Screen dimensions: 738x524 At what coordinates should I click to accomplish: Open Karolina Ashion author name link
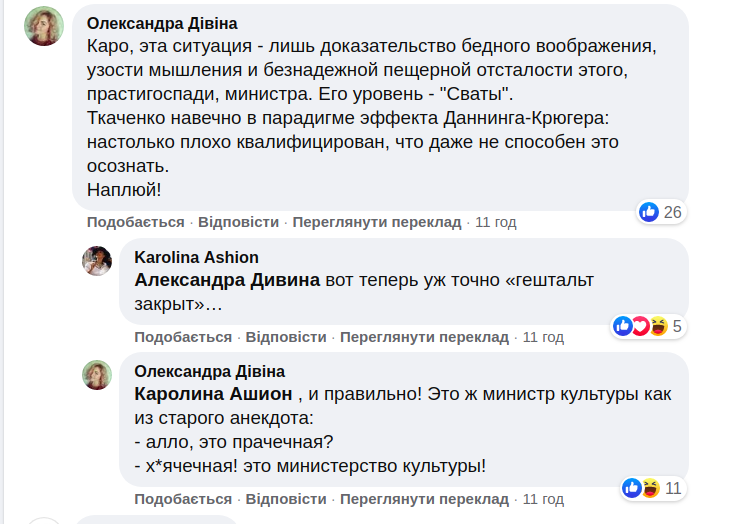[x=196, y=257]
